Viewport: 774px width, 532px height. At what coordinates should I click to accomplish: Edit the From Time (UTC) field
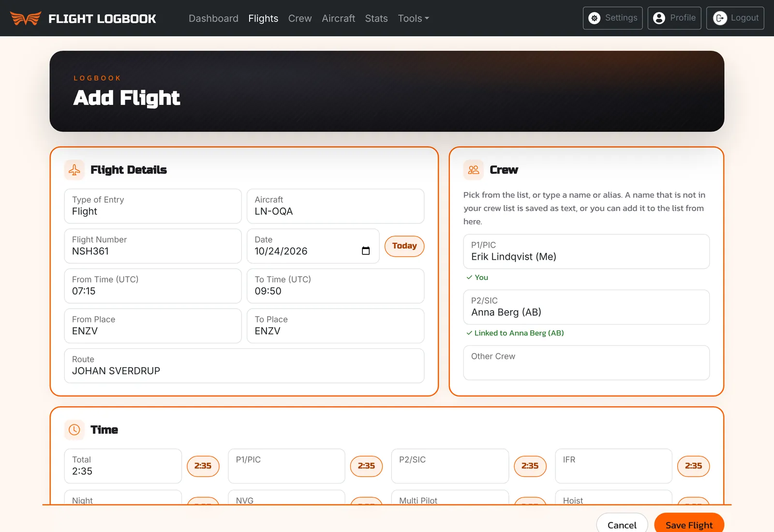coord(153,286)
